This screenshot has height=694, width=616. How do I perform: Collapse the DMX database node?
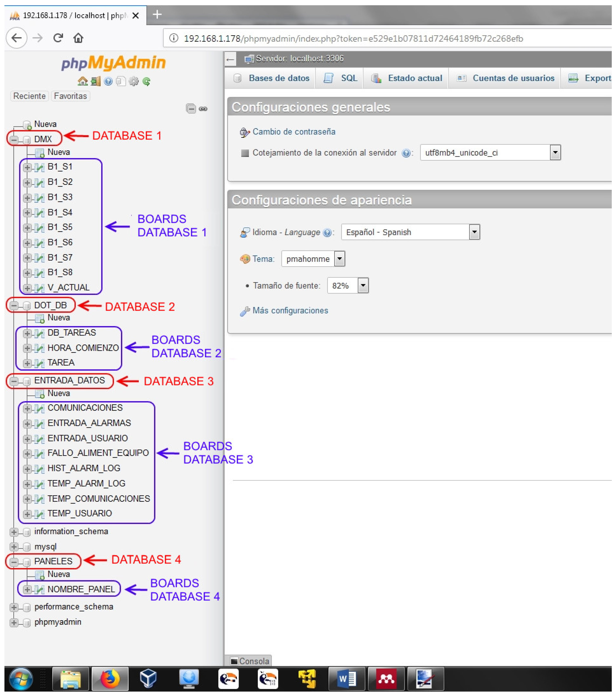(14, 140)
